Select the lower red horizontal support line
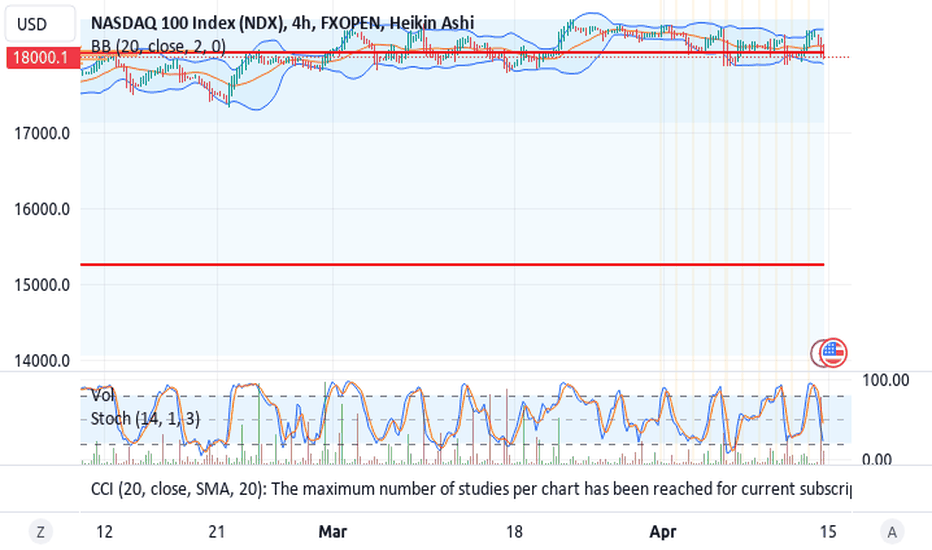 (452, 265)
